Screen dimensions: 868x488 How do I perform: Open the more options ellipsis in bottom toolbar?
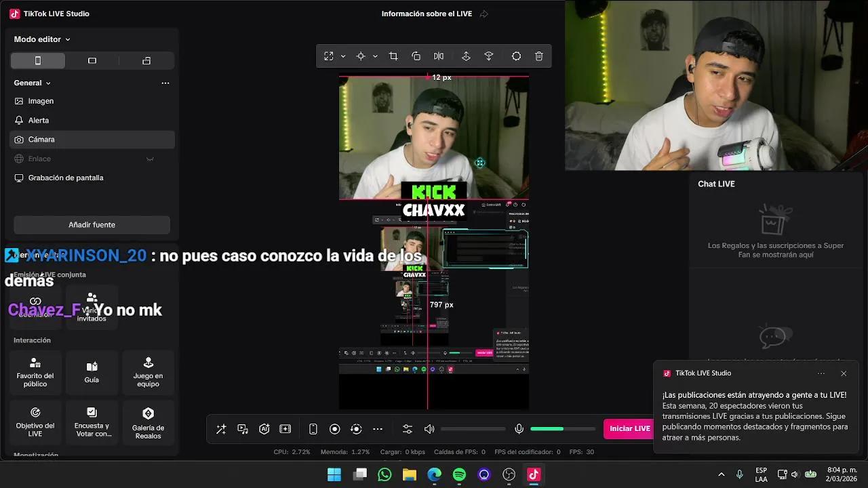378,429
